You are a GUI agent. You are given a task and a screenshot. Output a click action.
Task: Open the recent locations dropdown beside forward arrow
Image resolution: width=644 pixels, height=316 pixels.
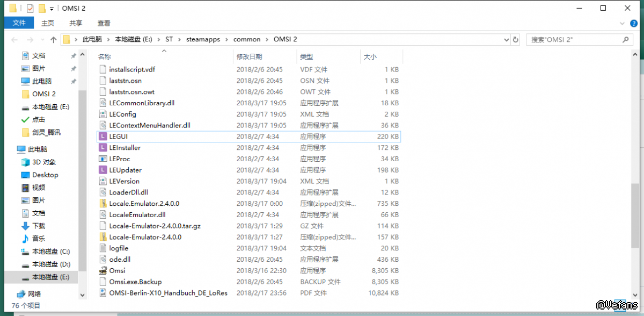pos(41,40)
